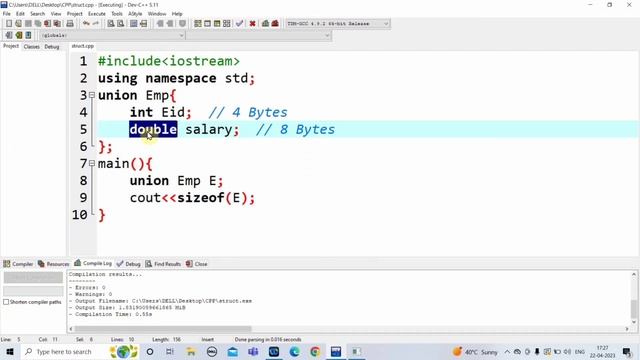
Task: Select the Compile Log bottom tab
Action: 93,263
